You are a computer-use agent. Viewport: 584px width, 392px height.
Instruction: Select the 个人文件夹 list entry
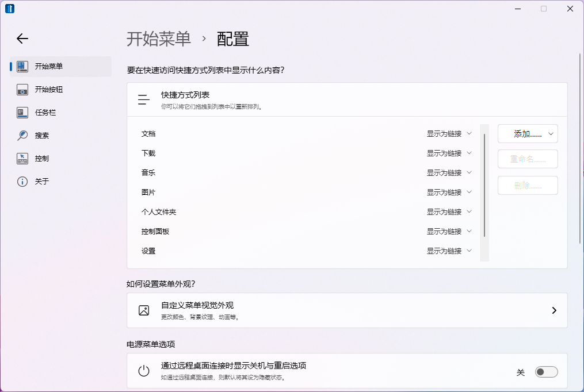tap(159, 212)
